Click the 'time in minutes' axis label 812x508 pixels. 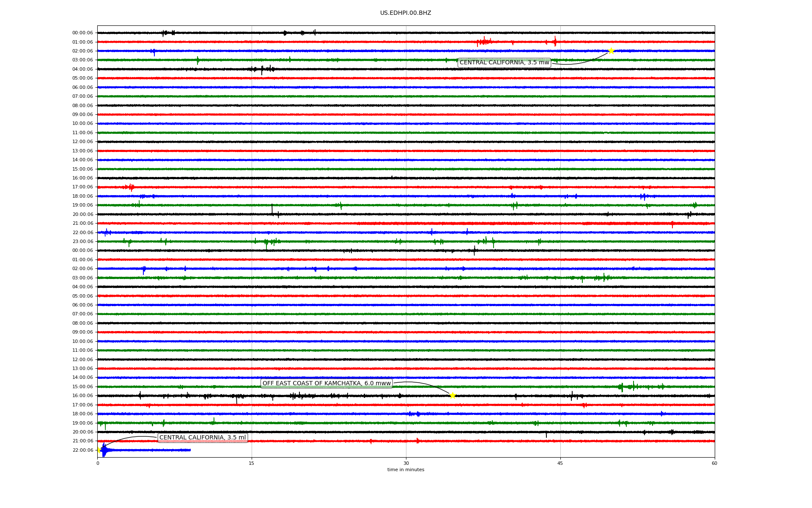click(406, 469)
